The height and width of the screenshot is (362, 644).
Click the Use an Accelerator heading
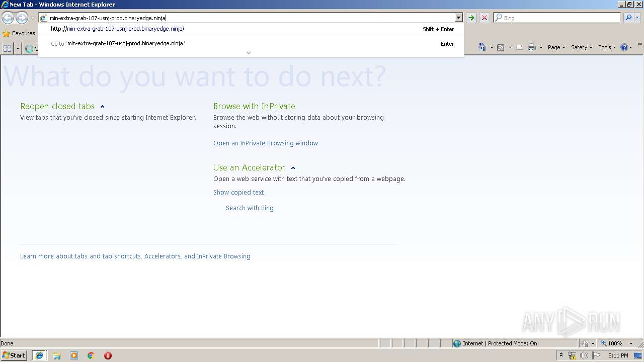pyautogui.click(x=249, y=167)
